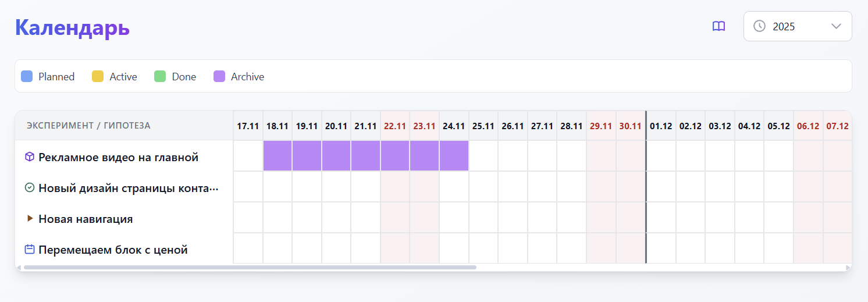Expand the Новая навигация row triangle
The image size is (868, 302).
point(30,219)
